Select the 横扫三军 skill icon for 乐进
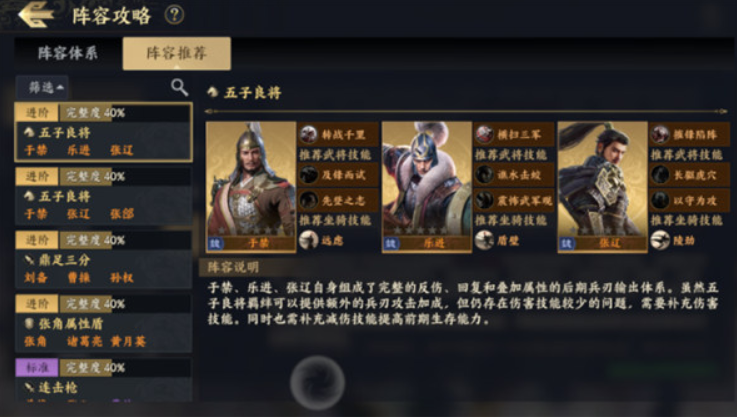This screenshot has height=417, width=737. click(x=484, y=134)
